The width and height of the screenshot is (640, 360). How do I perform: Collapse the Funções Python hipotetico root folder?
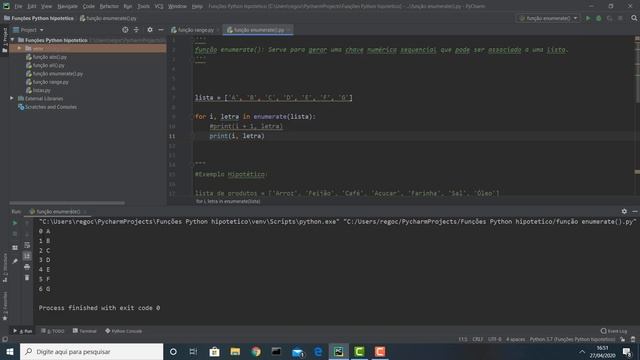point(12,40)
